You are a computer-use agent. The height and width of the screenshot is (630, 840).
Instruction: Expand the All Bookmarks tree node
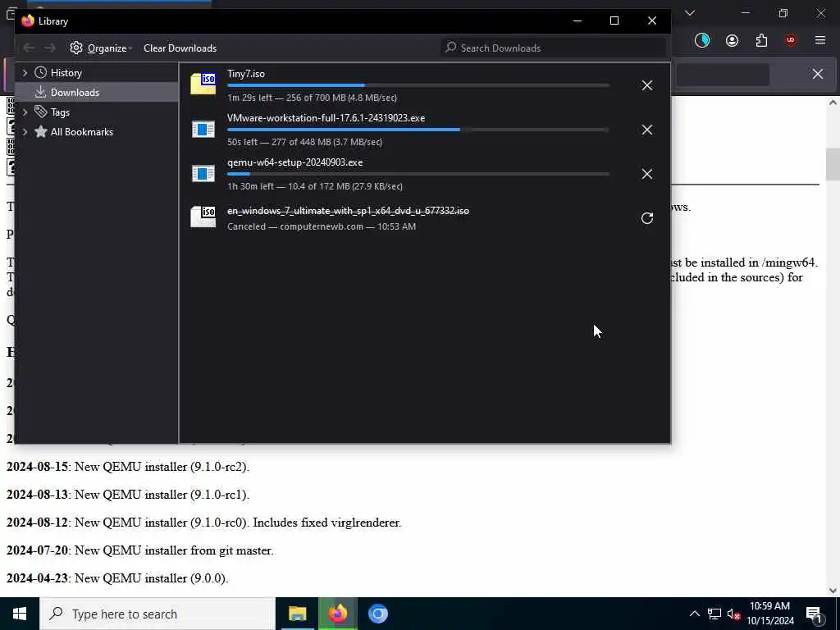(25, 132)
